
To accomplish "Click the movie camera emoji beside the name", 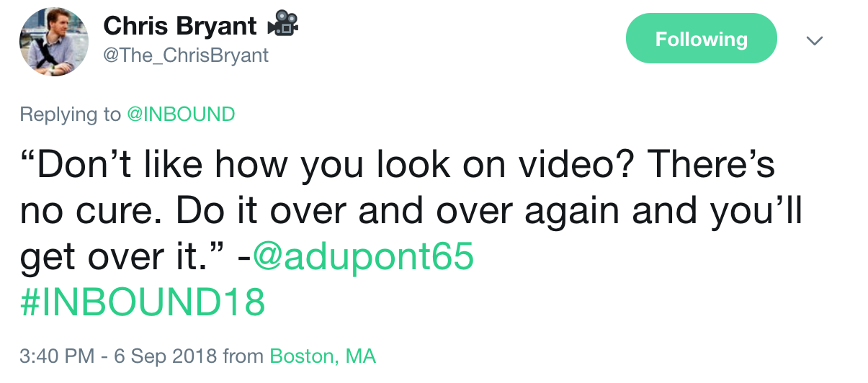I will tap(283, 26).
